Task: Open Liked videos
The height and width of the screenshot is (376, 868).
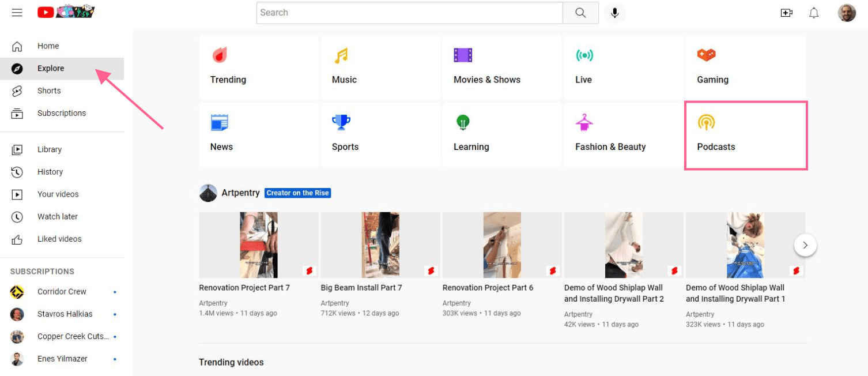Action: pyautogui.click(x=62, y=240)
